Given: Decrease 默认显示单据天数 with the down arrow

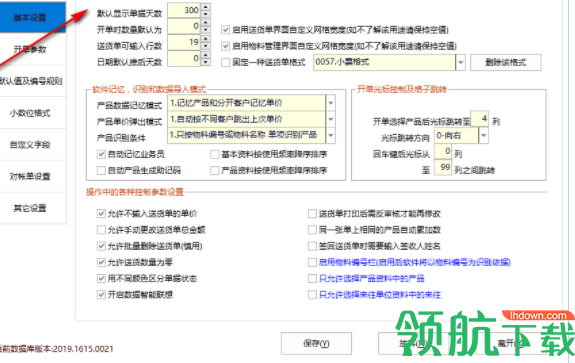Looking at the screenshot, I should click(x=206, y=14).
